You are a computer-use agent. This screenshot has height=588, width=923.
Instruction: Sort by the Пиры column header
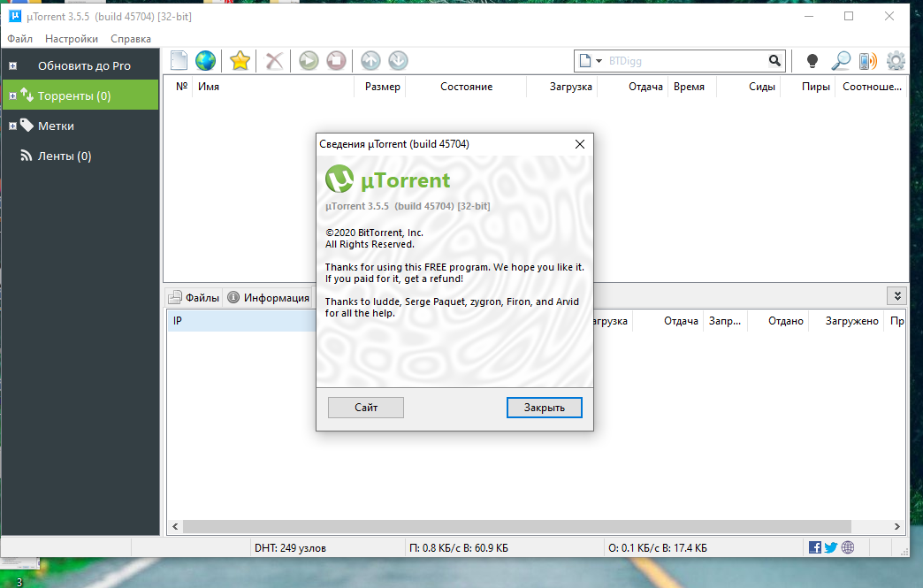click(808, 87)
